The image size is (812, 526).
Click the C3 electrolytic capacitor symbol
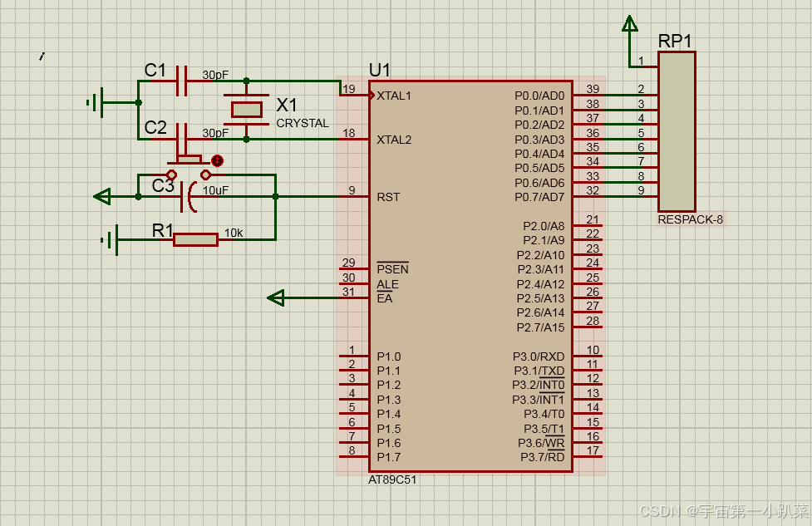pyautogui.click(x=189, y=197)
